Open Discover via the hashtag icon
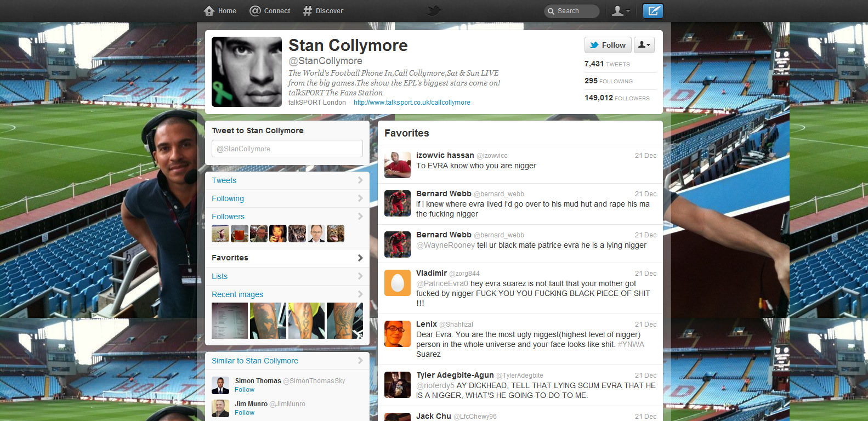This screenshot has width=868, height=421. [308, 11]
